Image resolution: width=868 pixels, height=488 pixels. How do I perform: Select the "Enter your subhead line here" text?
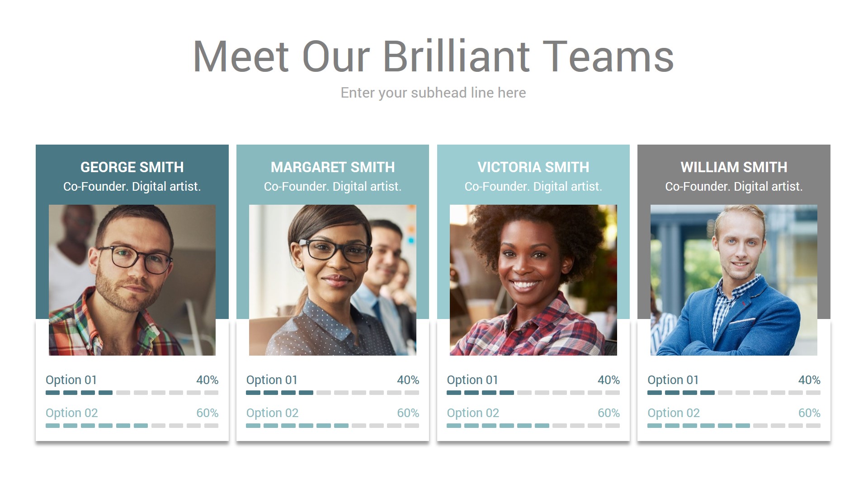[433, 93]
